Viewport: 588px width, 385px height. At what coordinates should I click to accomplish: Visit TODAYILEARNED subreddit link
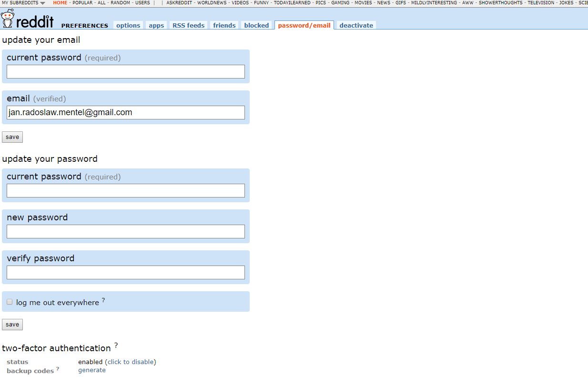(x=292, y=3)
